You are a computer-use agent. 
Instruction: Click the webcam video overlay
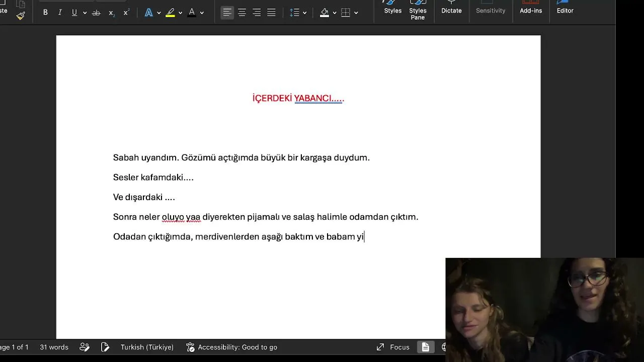tap(544, 310)
